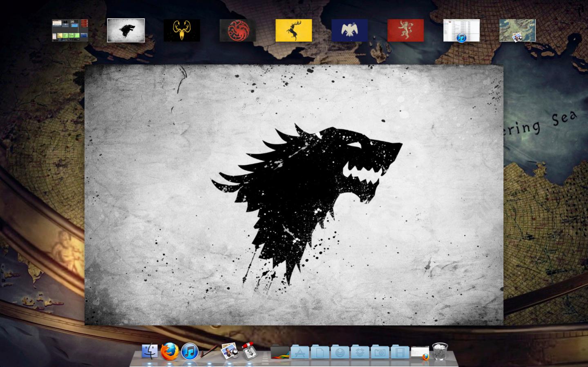The image size is (588, 367).
Task: Open the Pictures folder stack in the Dock
Action: pyautogui.click(x=380, y=352)
